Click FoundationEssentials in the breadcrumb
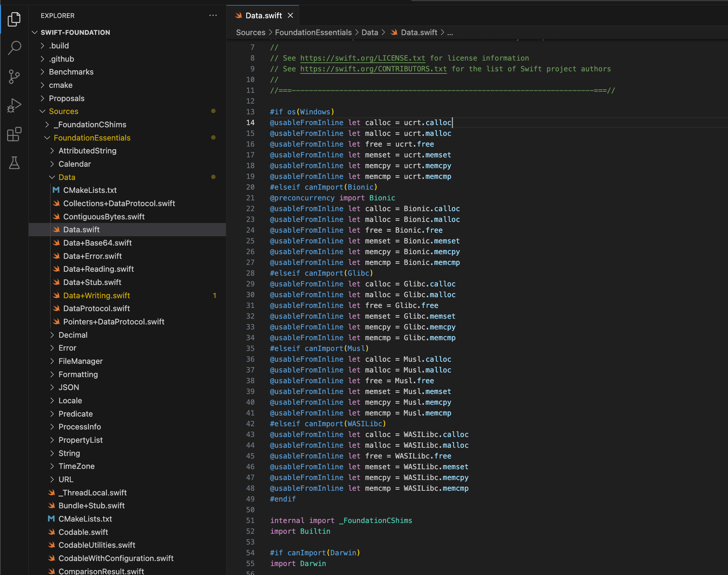 coord(313,33)
